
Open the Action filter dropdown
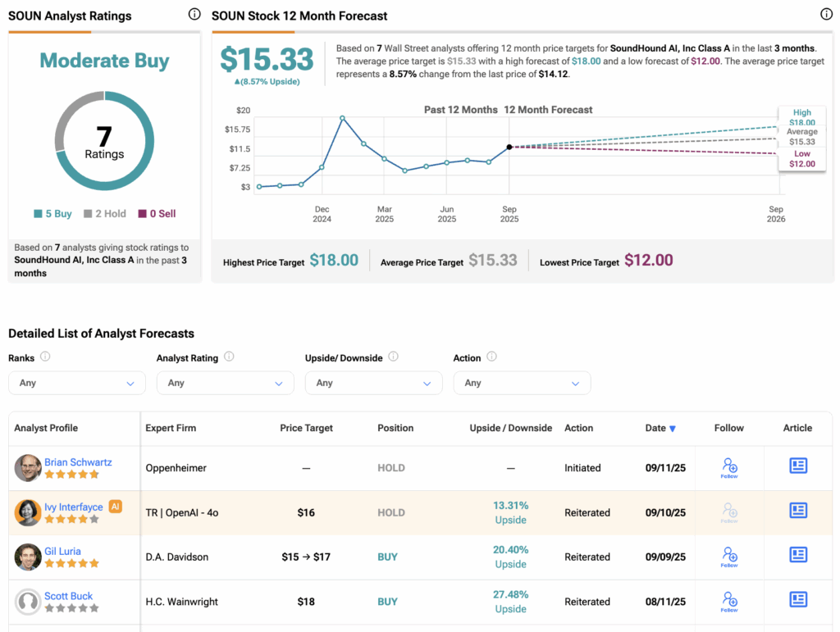point(522,383)
